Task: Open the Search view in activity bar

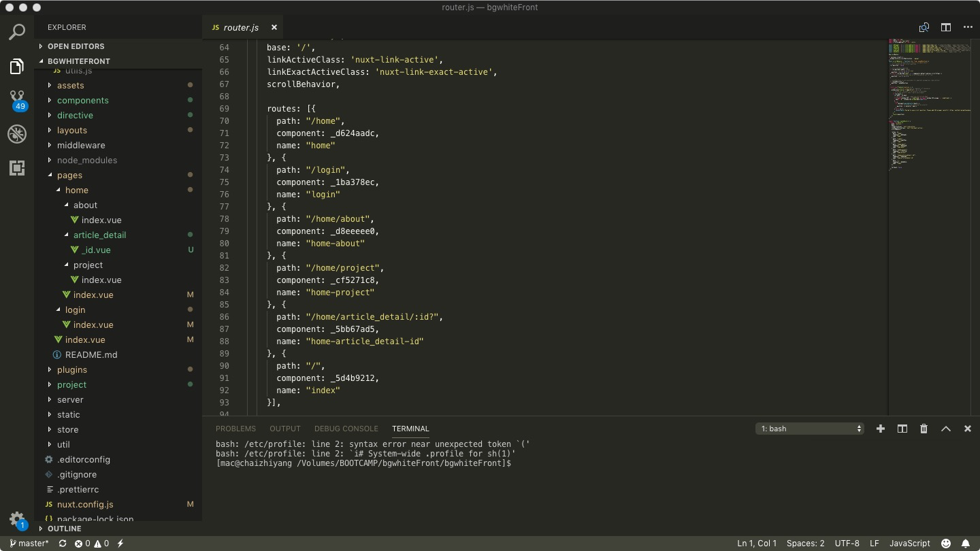Action: [x=17, y=31]
